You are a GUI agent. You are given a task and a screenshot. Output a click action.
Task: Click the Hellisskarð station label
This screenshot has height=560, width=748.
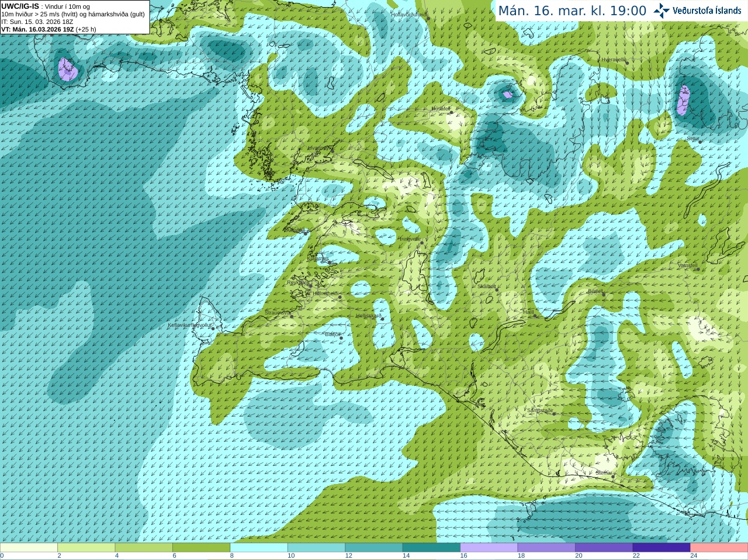[x=369, y=316]
